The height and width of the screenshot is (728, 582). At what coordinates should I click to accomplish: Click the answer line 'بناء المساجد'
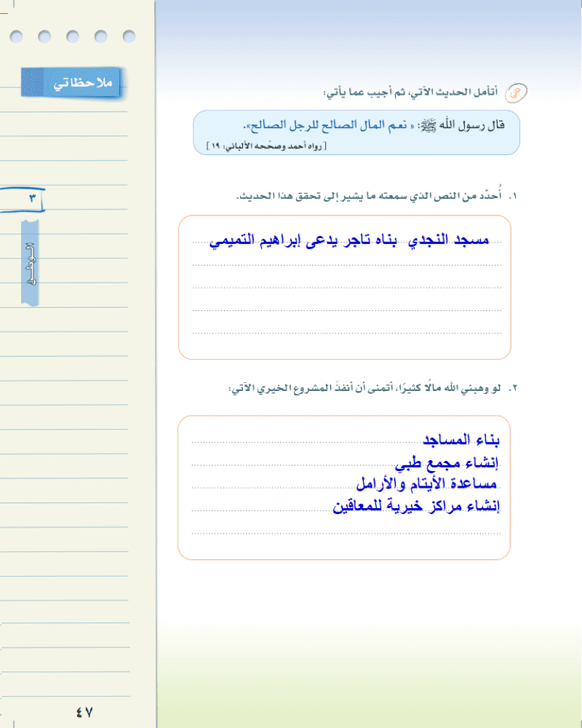[x=461, y=440]
